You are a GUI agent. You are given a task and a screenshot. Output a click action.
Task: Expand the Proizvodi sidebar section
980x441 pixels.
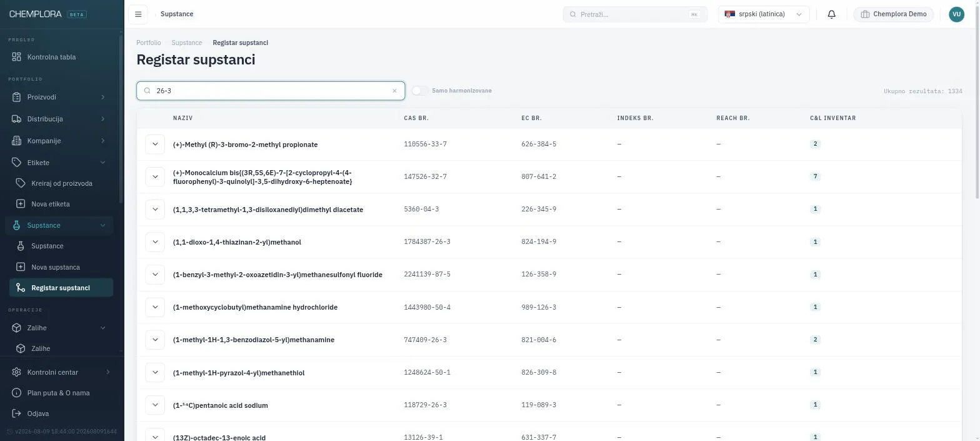pos(59,97)
